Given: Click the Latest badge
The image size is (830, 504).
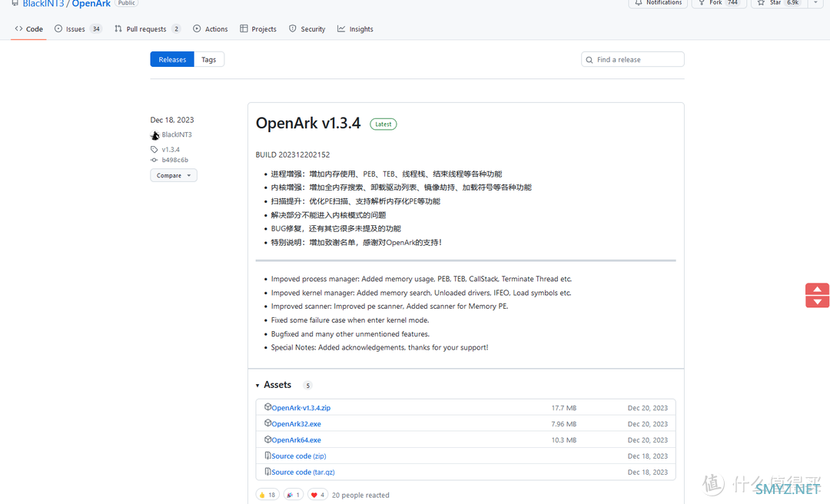Looking at the screenshot, I should pyautogui.click(x=383, y=124).
